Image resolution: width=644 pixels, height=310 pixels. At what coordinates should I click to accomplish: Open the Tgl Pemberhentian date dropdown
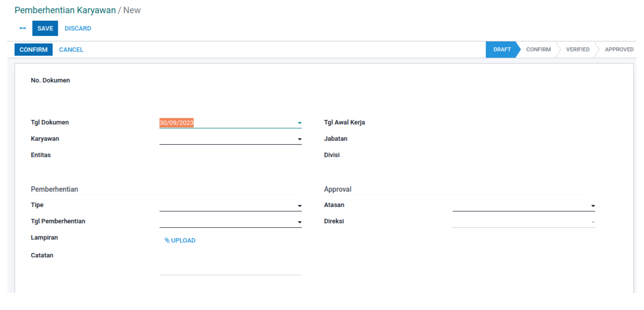coord(300,222)
